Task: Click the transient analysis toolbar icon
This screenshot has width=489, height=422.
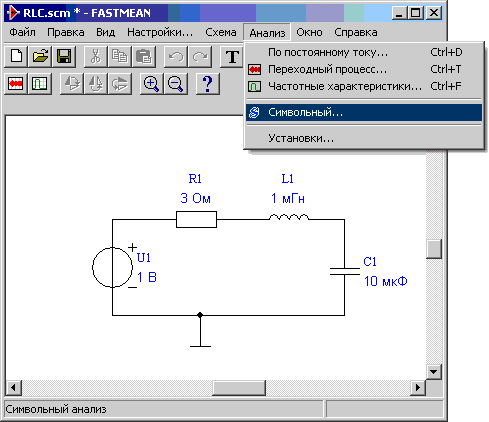Action: point(16,84)
